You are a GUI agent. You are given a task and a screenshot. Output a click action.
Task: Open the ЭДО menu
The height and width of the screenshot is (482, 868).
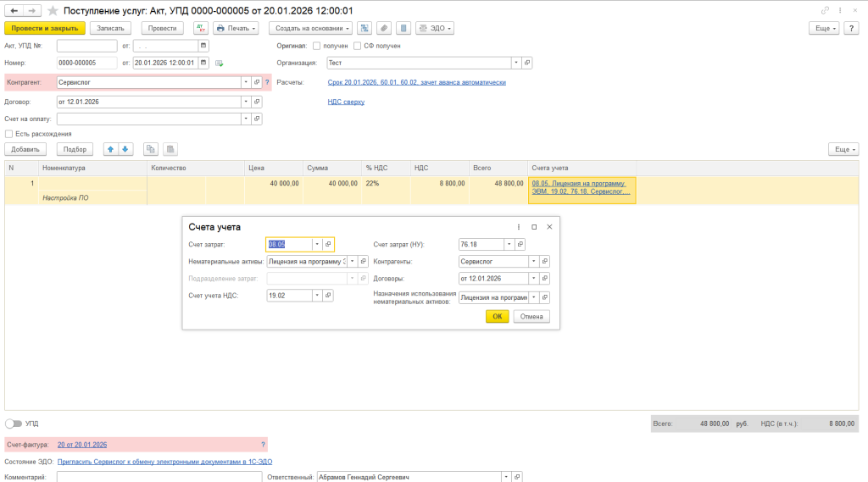click(435, 28)
